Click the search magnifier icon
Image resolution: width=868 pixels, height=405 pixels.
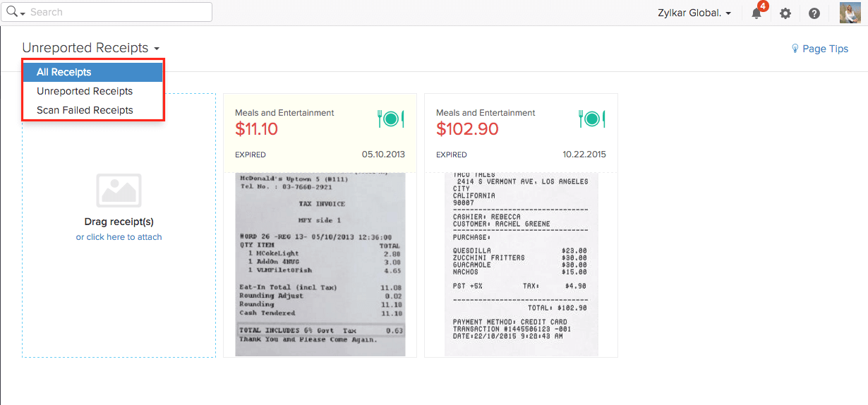pos(11,12)
